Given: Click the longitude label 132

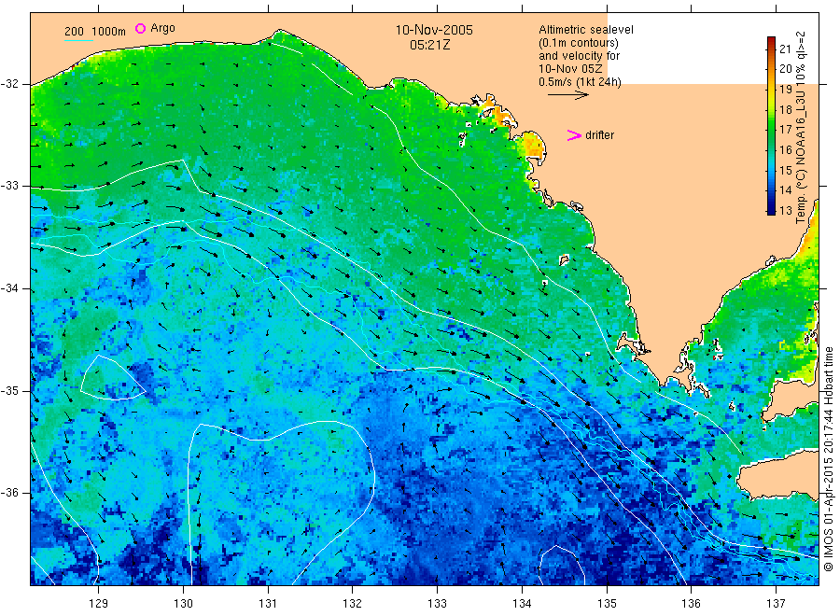Looking at the screenshot, I should (353, 603).
